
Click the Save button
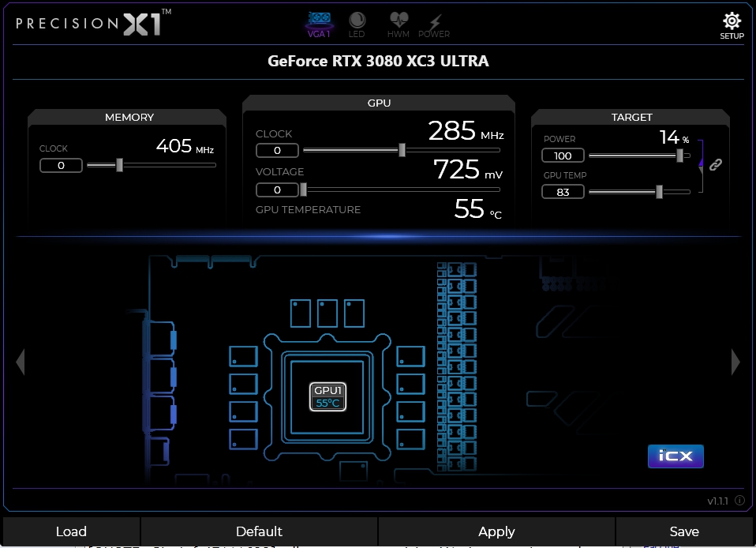[684, 531]
